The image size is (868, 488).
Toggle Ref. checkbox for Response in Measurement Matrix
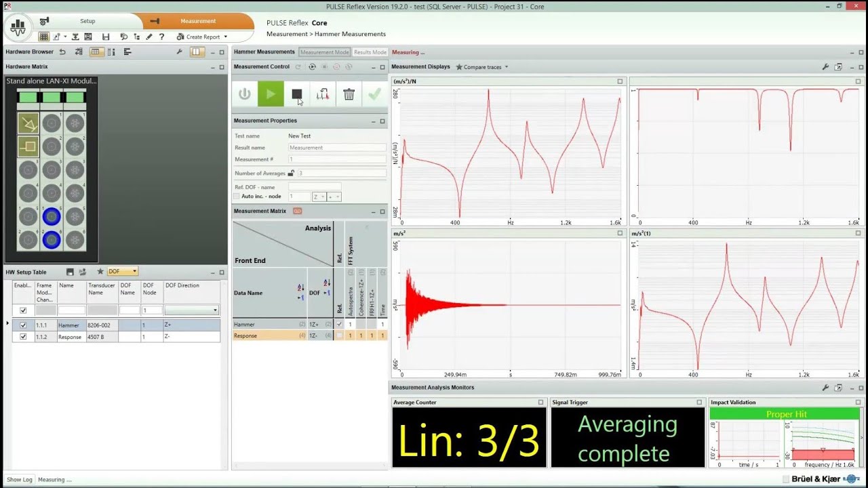340,335
